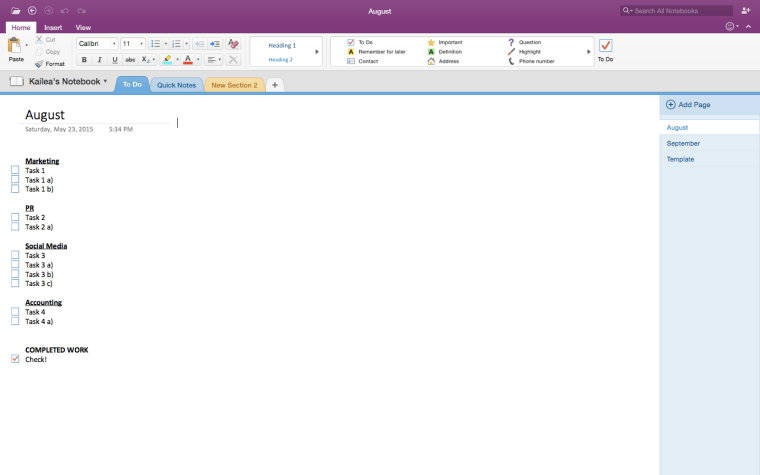Uncheck the Check! completed checkbox

15,359
